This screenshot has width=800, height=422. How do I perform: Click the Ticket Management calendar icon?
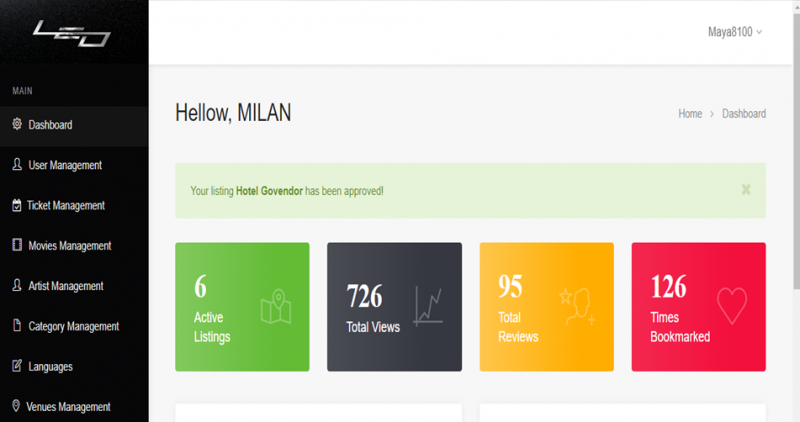pyautogui.click(x=17, y=205)
